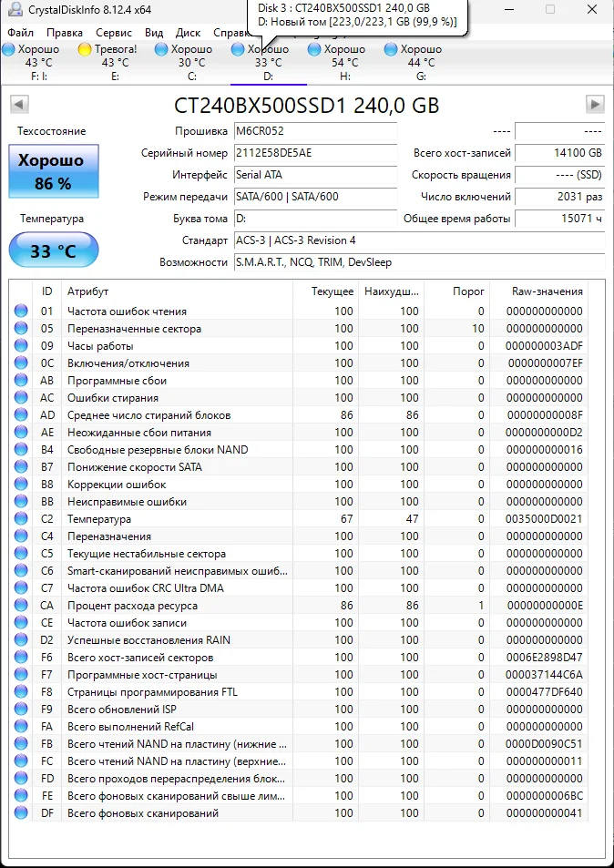Click the Порог column header

457,291
